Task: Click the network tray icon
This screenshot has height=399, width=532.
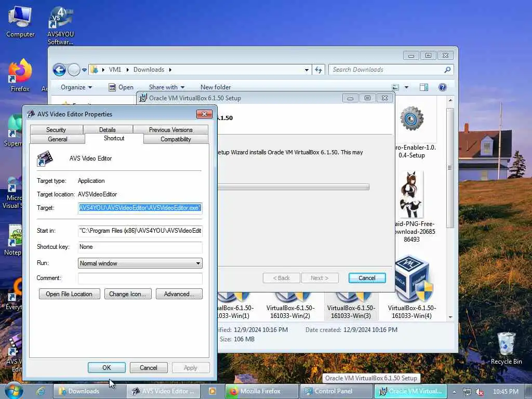Action: point(467,392)
